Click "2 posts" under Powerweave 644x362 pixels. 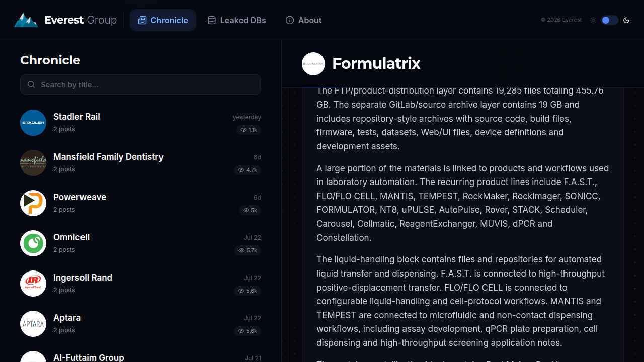(x=64, y=210)
